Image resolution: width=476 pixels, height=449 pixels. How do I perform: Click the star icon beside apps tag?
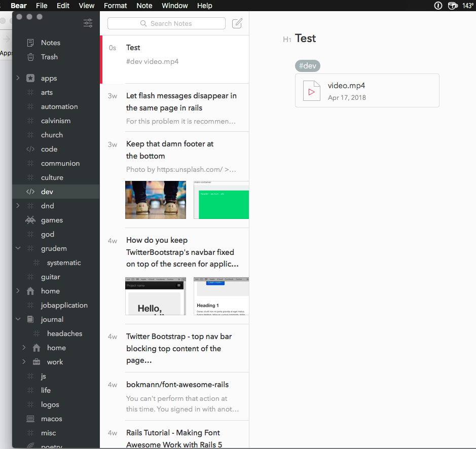coord(30,79)
